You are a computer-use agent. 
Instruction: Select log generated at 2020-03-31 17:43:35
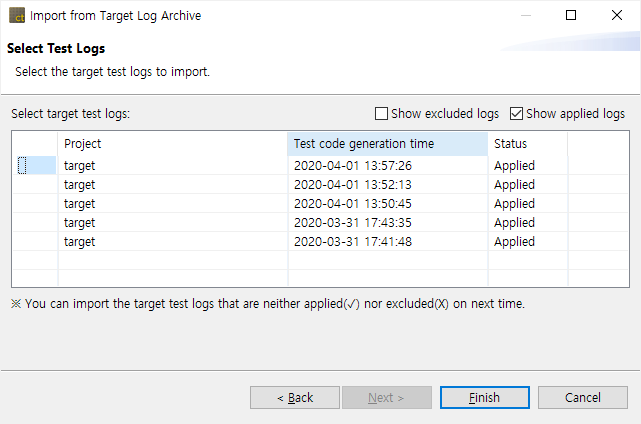(x=353, y=223)
